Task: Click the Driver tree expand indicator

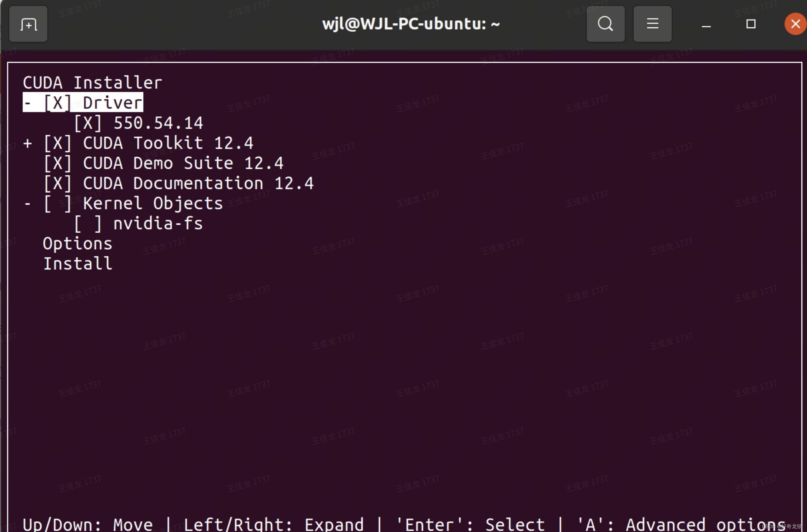Action: pos(28,102)
